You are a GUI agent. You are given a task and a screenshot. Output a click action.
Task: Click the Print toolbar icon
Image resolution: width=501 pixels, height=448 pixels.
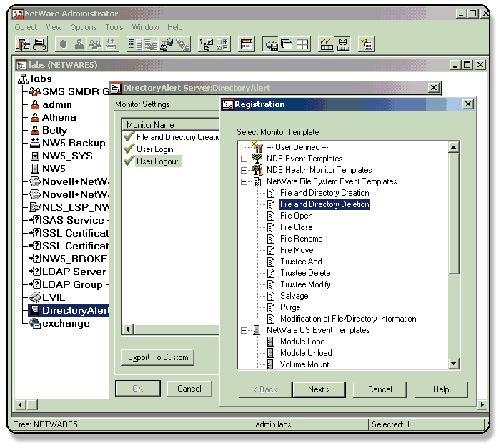point(39,44)
